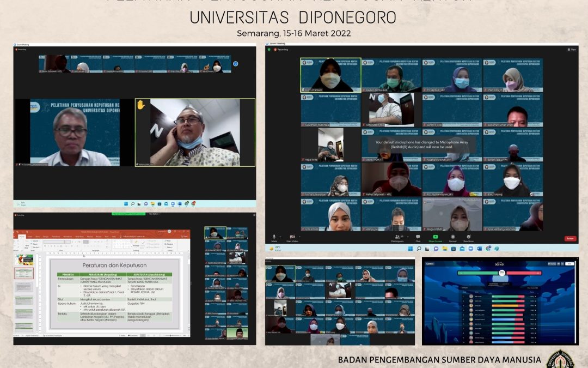
Task: Click Start button on the gallery window taskbar
Action: 411,249
